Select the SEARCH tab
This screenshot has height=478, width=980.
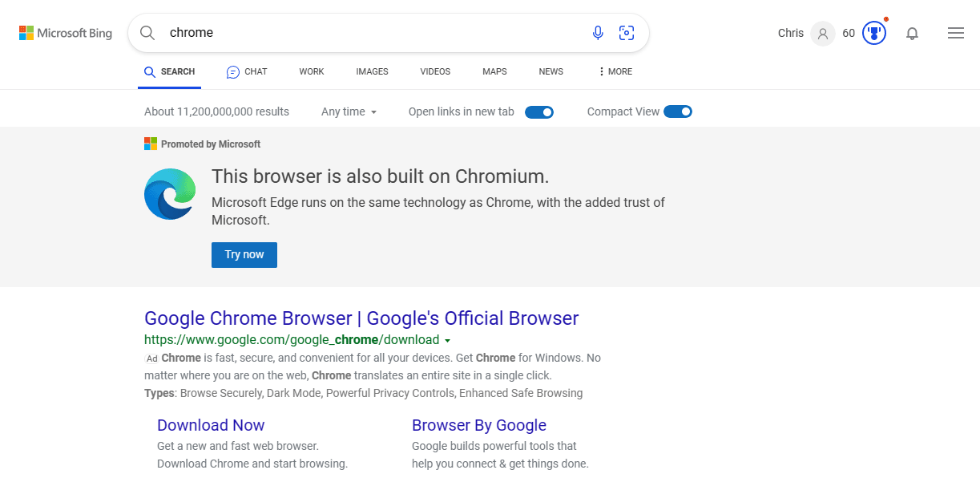[x=169, y=71]
